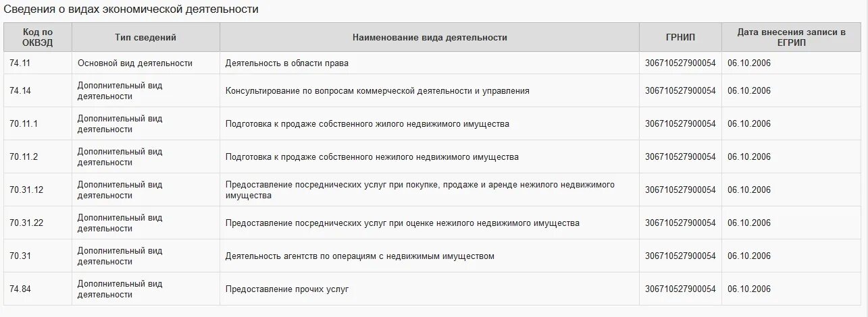Select 'Деятельность в области права' entry
Image resolution: width=868 pixels, height=317 pixels.
click(287, 63)
